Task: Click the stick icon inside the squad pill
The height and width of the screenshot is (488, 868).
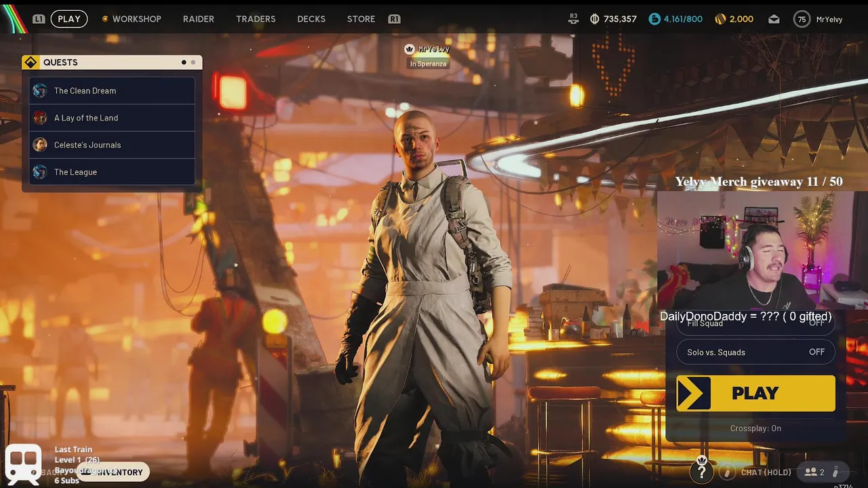Action: (835, 472)
